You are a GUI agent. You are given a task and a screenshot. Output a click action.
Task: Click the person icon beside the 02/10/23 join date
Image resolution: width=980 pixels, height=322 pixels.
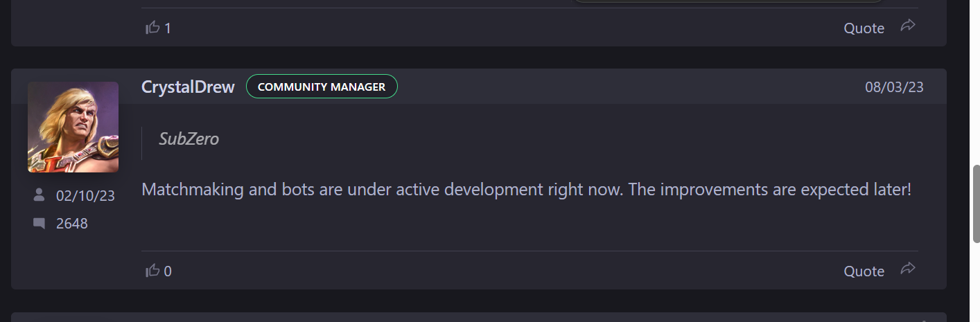point(39,195)
